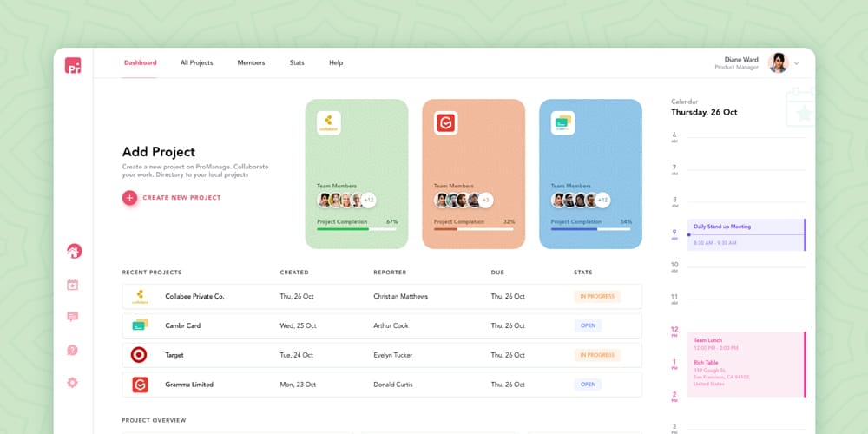The height and width of the screenshot is (434, 868).
Task: Click OPEN badge for Cambr Card row
Action: point(588,326)
